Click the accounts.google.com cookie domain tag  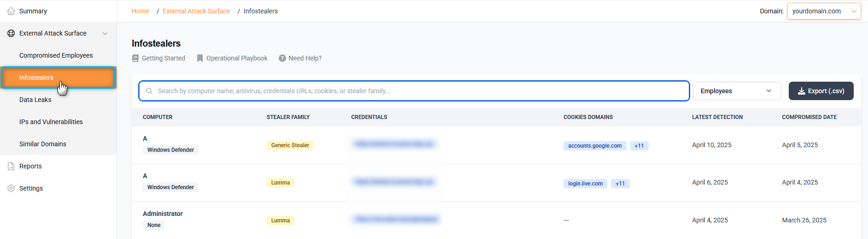(x=594, y=146)
